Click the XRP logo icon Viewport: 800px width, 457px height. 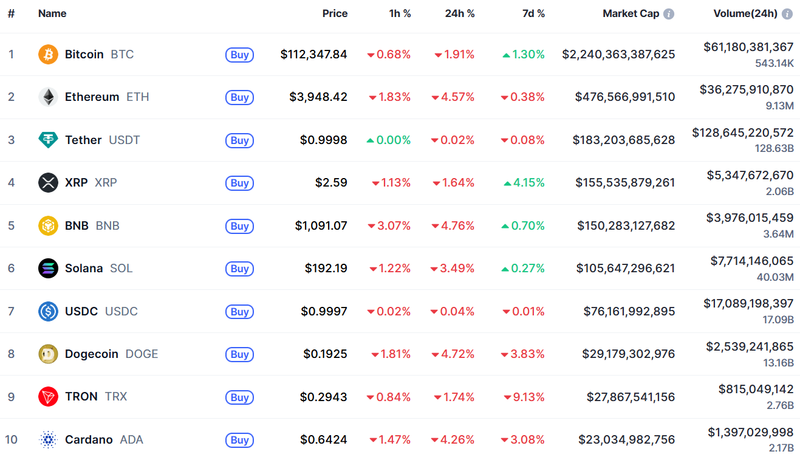coord(47,182)
